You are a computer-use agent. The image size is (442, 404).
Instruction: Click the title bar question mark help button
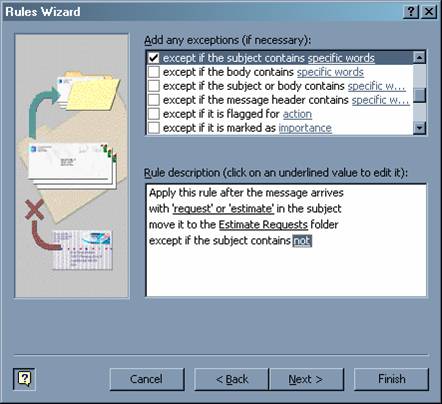pyautogui.click(x=411, y=12)
